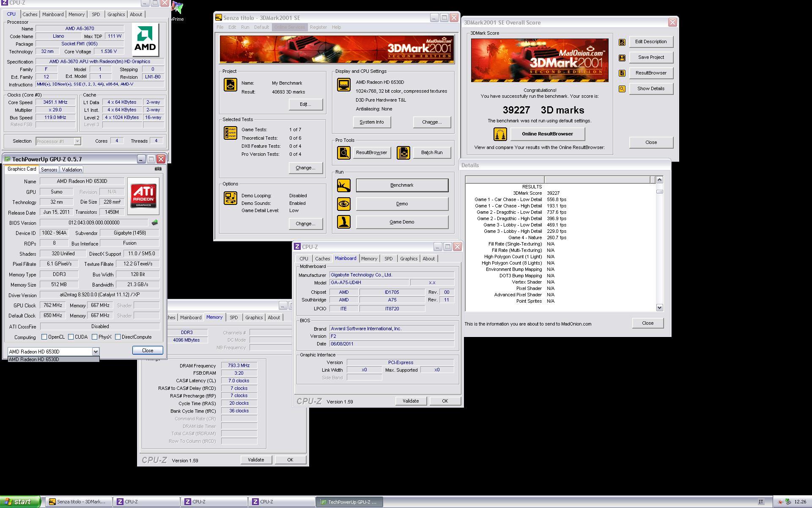This screenshot has width=812, height=508.
Task: Click Change... button in Display settings
Action: coord(432,122)
